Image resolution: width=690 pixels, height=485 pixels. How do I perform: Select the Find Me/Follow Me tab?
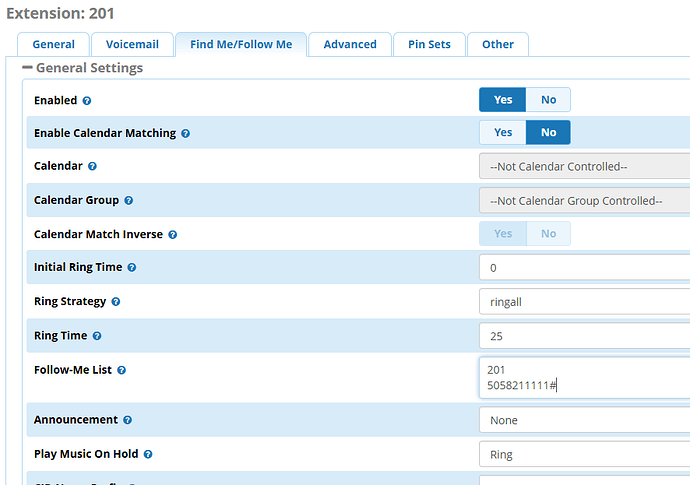[x=241, y=44]
